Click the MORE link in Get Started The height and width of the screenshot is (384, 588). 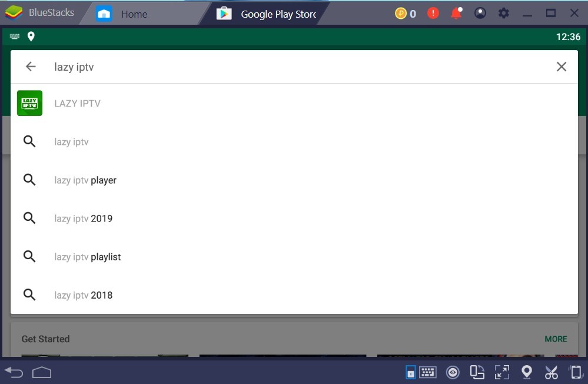pyautogui.click(x=556, y=339)
